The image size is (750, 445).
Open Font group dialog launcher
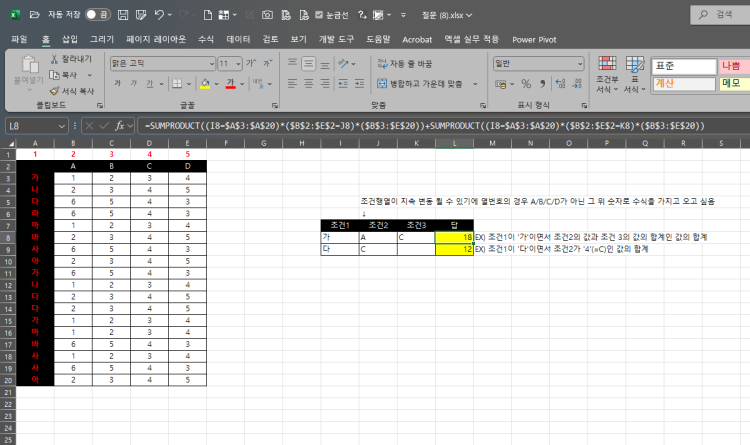coord(275,105)
